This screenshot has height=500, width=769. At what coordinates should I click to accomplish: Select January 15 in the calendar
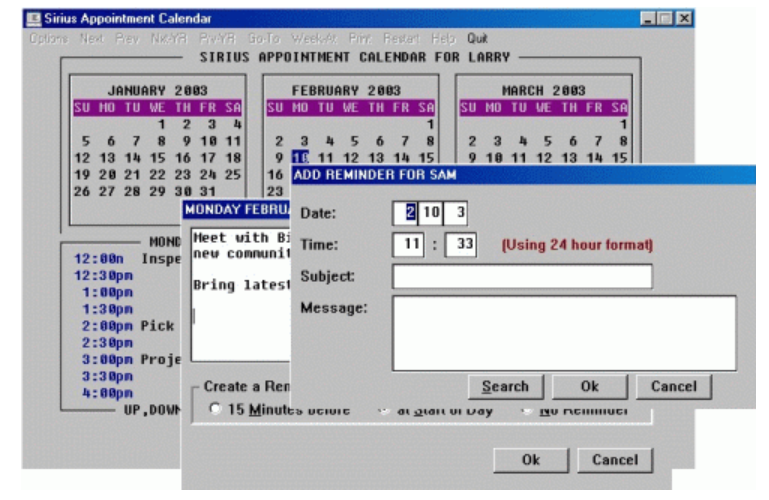(157, 158)
